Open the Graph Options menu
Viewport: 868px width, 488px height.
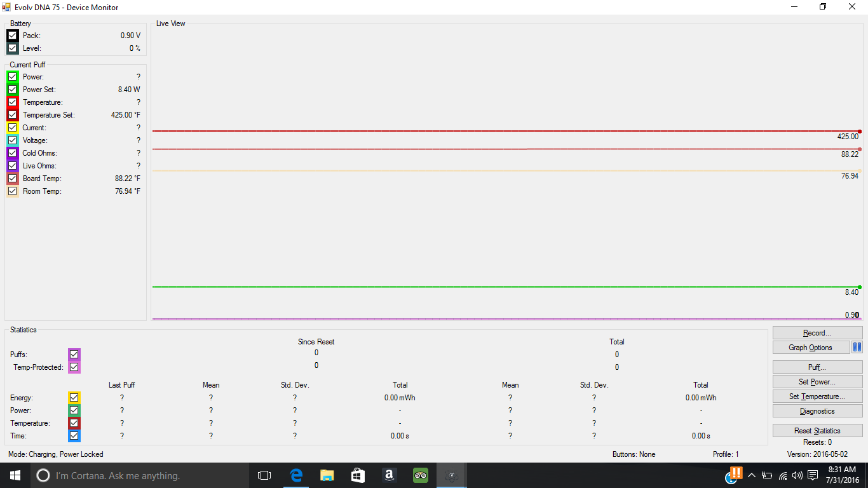[x=811, y=348]
